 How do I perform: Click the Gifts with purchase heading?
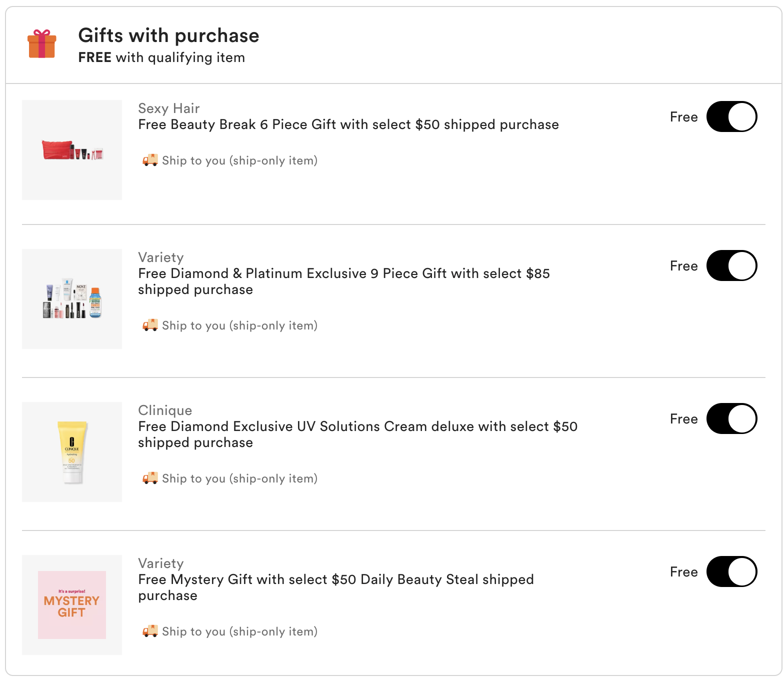pos(168,36)
